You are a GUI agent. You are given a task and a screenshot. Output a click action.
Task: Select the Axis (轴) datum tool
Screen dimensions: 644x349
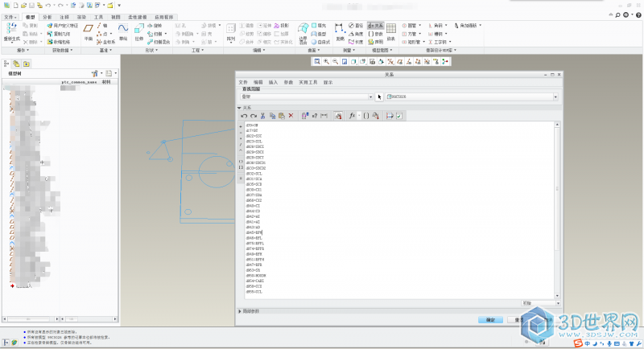click(x=102, y=26)
